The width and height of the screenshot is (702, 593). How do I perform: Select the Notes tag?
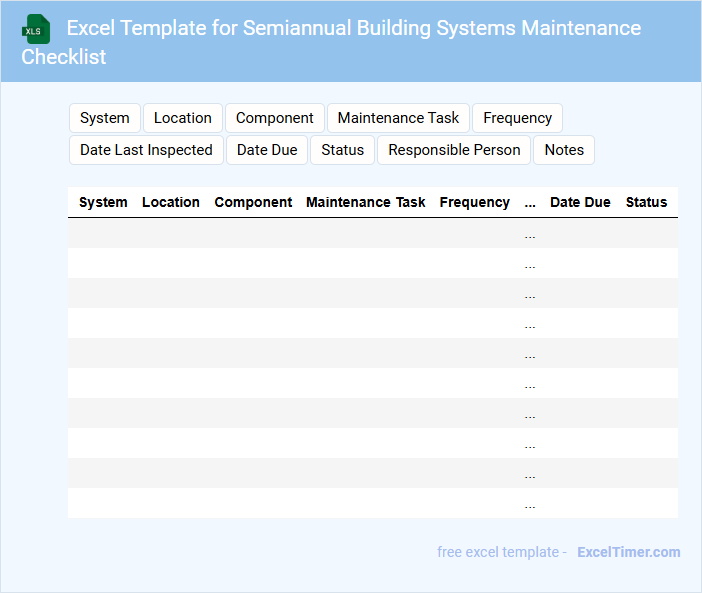pyautogui.click(x=564, y=150)
